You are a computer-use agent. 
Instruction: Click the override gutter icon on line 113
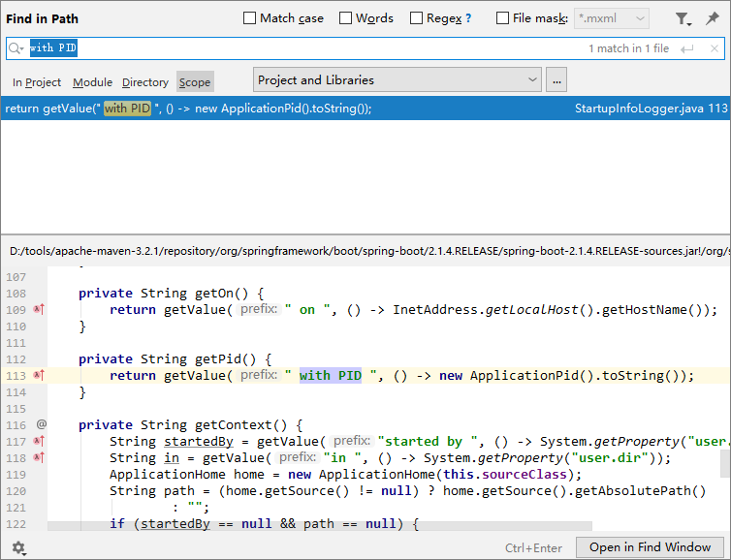click(x=39, y=375)
